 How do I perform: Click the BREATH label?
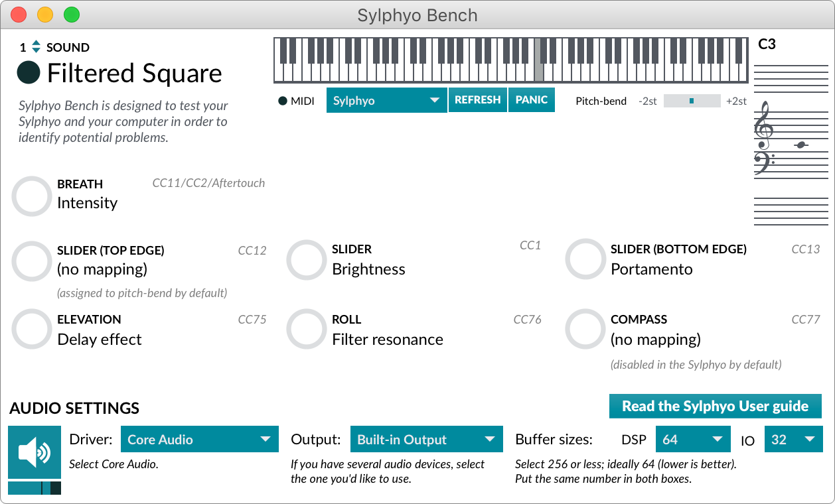pyautogui.click(x=80, y=184)
